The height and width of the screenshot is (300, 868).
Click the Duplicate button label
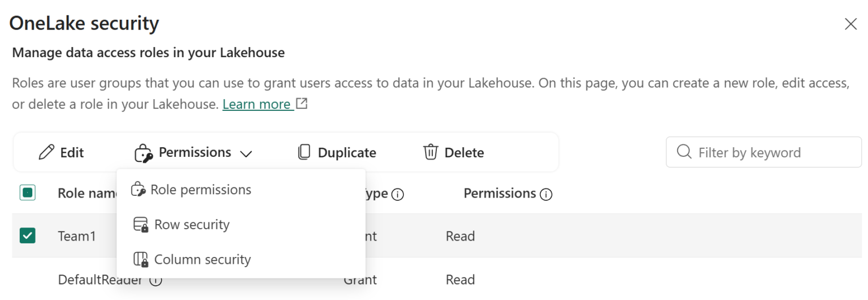(x=347, y=153)
